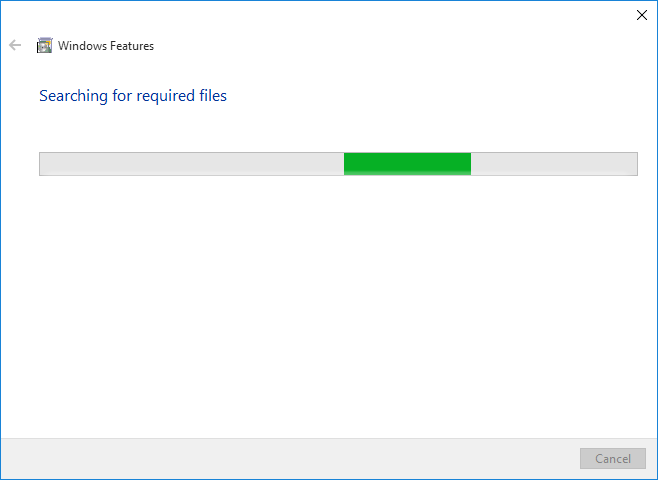Click the progress bar track left of green block
This screenshot has height=480, width=658.
tap(190, 164)
